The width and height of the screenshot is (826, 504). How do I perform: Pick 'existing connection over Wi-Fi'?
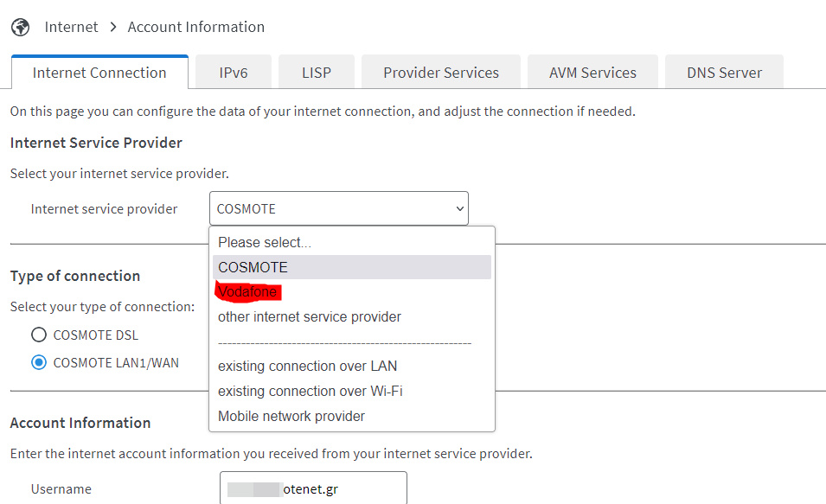click(x=311, y=392)
